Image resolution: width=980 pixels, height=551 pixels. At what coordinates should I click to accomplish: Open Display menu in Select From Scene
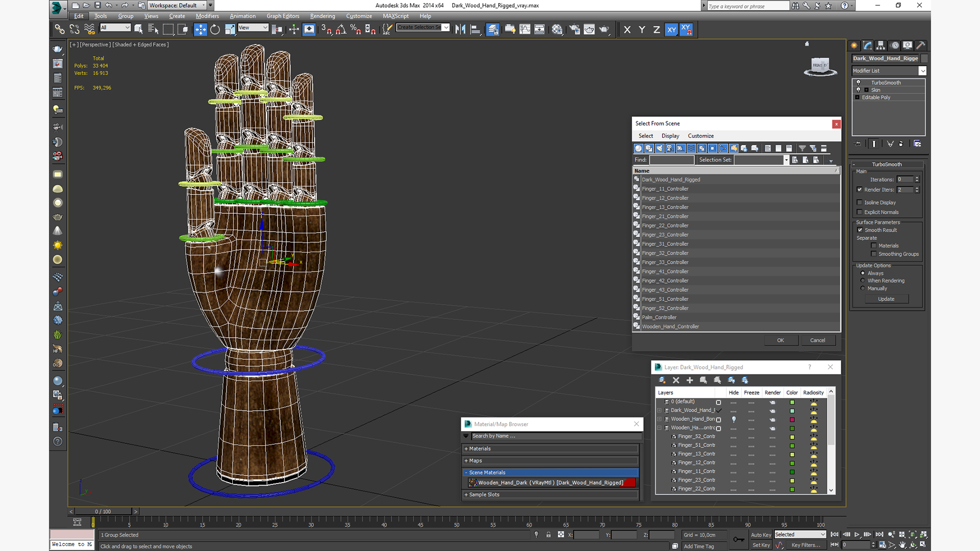[x=670, y=136]
